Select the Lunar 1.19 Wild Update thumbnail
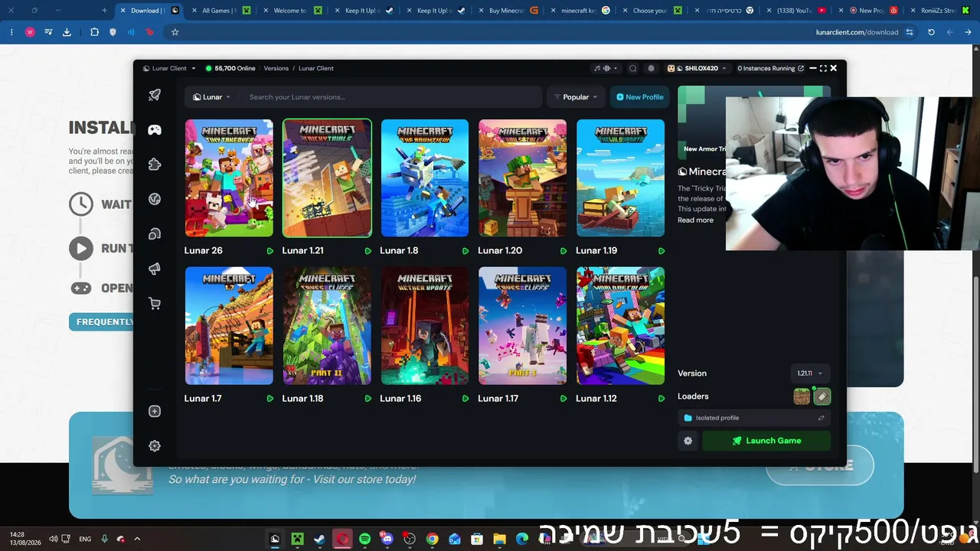 (621, 178)
